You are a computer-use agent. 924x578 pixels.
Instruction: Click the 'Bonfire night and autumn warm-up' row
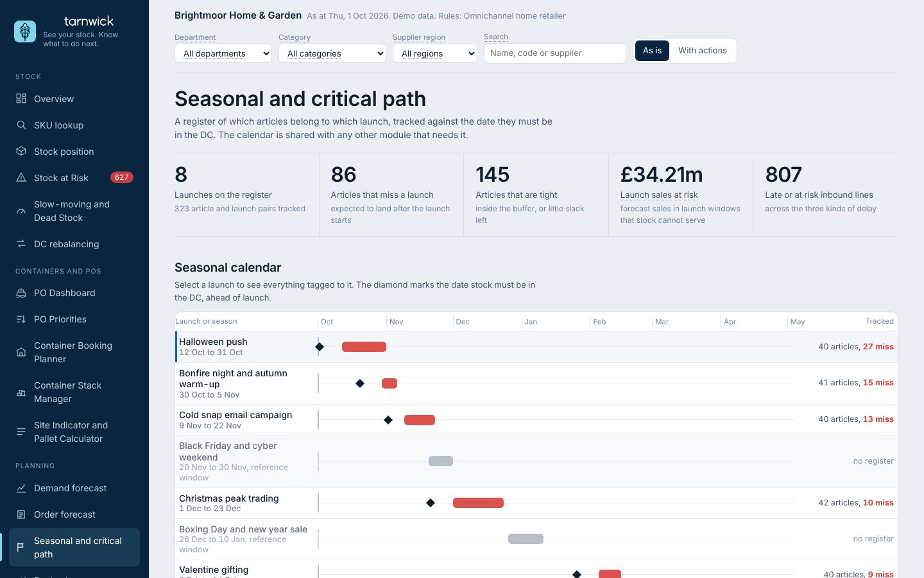[x=536, y=383]
